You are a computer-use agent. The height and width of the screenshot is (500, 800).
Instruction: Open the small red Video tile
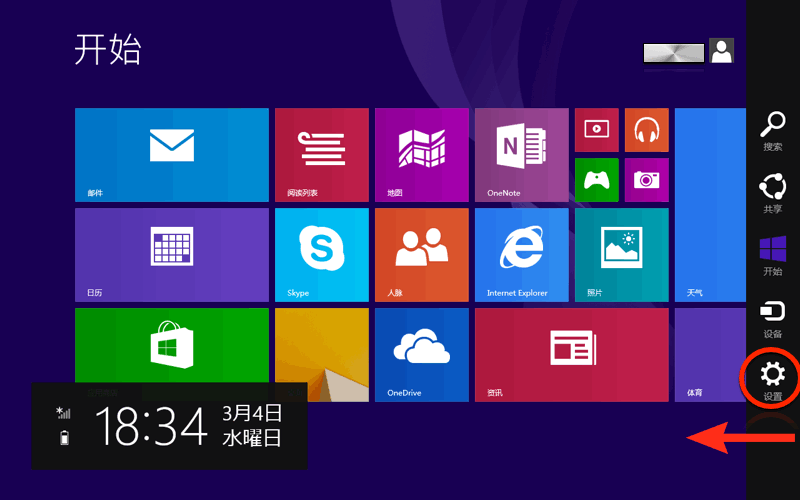coord(596,130)
